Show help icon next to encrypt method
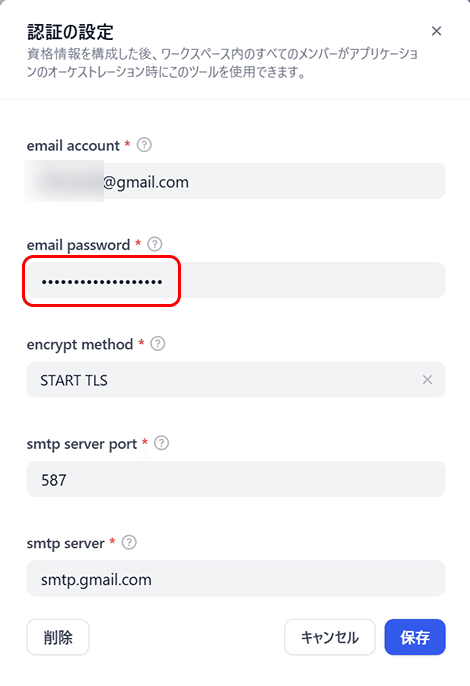The height and width of the screenshot is (686, 470). pos(158,343)
